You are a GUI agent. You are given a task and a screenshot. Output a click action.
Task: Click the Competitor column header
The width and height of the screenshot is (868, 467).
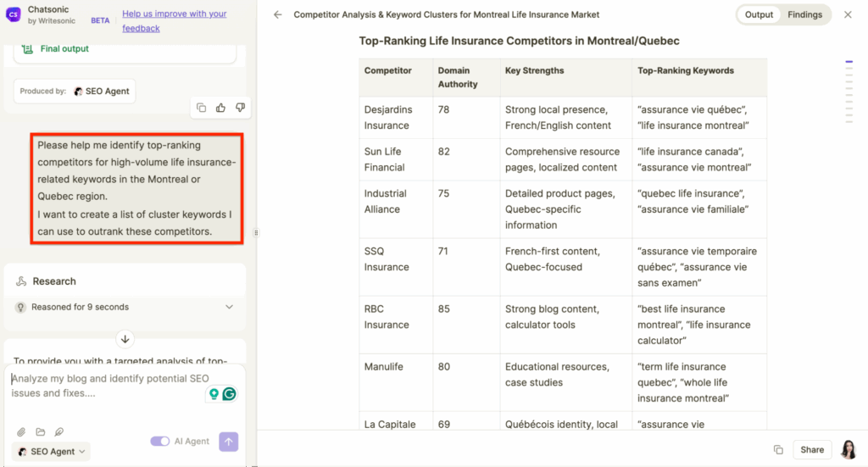396,77
